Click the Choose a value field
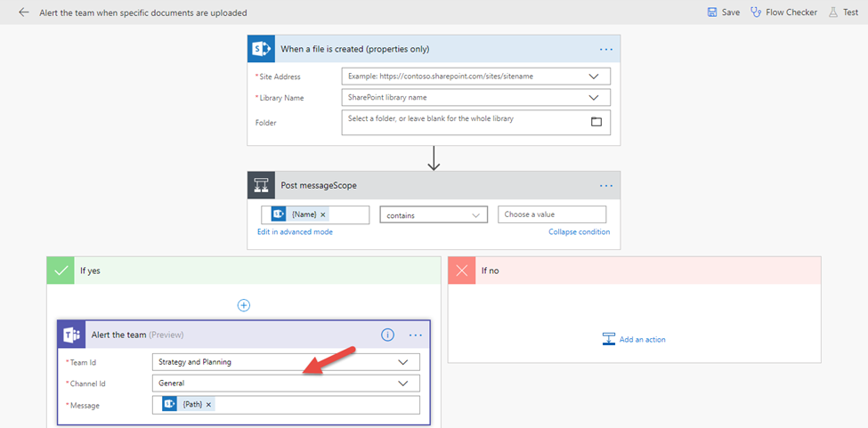The image size is (868, 428). [551, 214]
